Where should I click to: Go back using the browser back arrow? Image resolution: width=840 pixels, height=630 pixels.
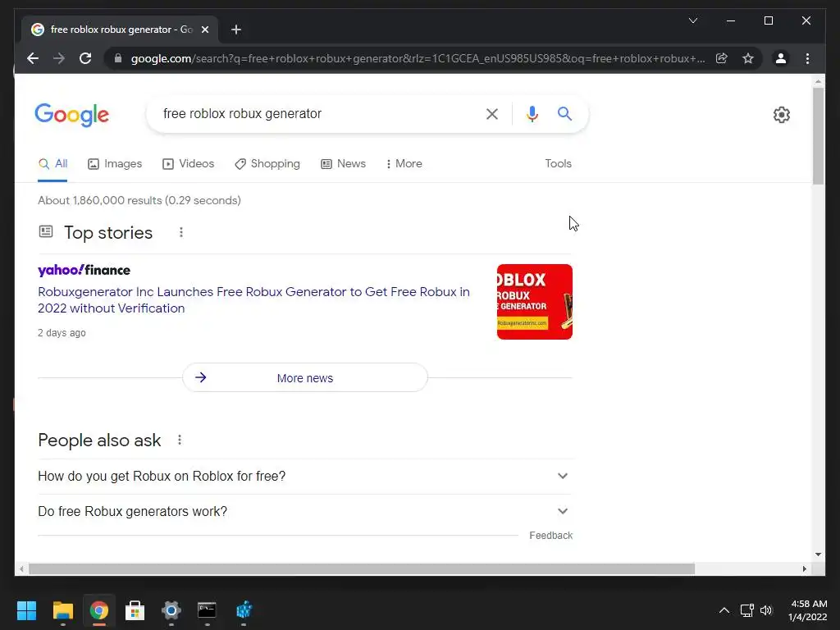pyautogui.click(x=33, y=58)
